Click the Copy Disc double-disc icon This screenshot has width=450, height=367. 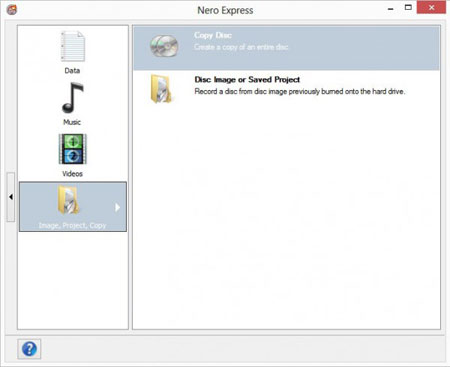[164, 46]
